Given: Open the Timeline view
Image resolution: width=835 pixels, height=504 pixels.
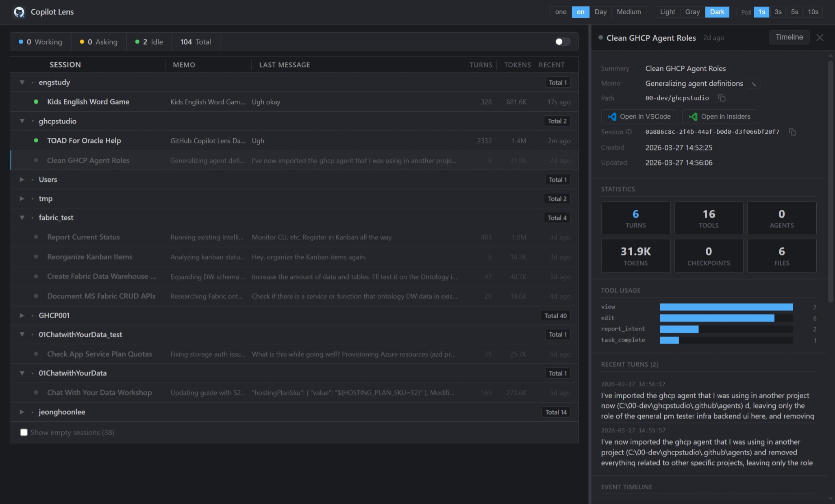Looking at the screenshot, I should pyautogui.click(x=789, y=37).
